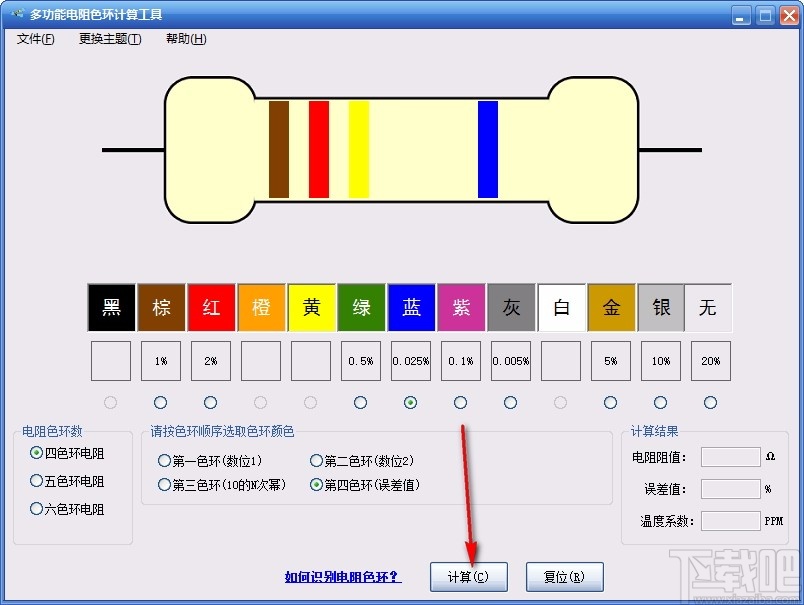
Task: Select the black (黑) color band tile
Action: pos(110,308)
